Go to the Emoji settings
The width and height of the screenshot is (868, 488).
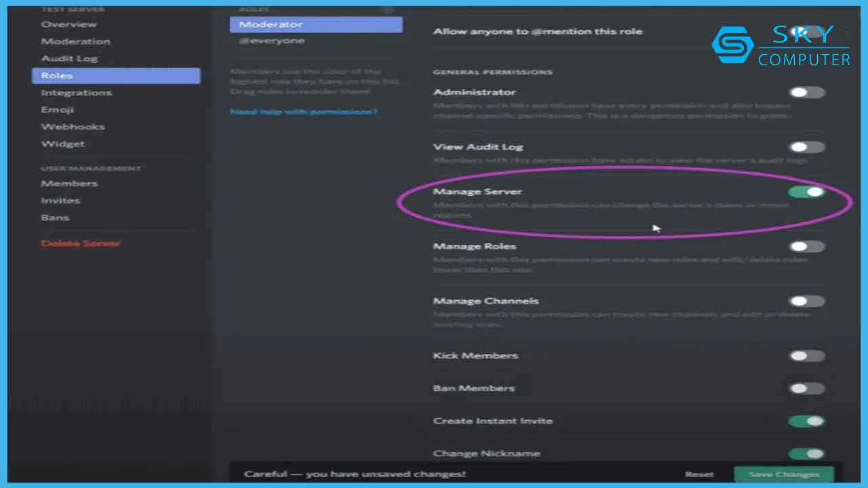(57, 110)
